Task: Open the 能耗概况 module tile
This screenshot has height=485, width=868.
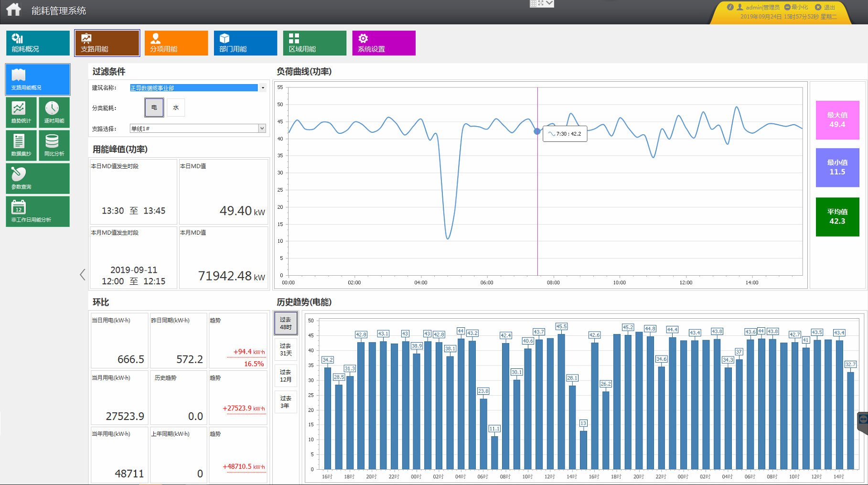Action: click(x=38, y=43)
